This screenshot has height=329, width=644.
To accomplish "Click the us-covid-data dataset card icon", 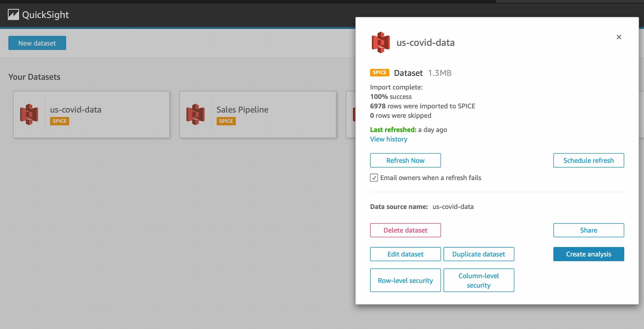I will point(29,114).
